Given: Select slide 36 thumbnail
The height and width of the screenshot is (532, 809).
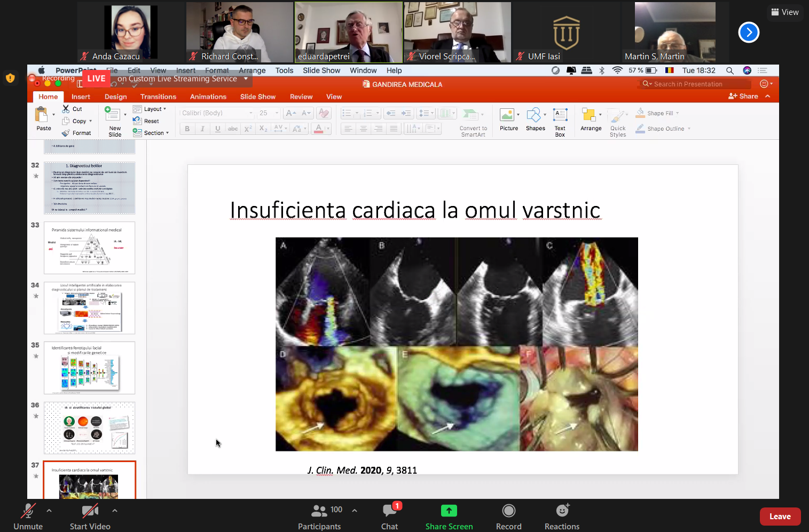Looking at the screenshot, I should tap(90, 428).
